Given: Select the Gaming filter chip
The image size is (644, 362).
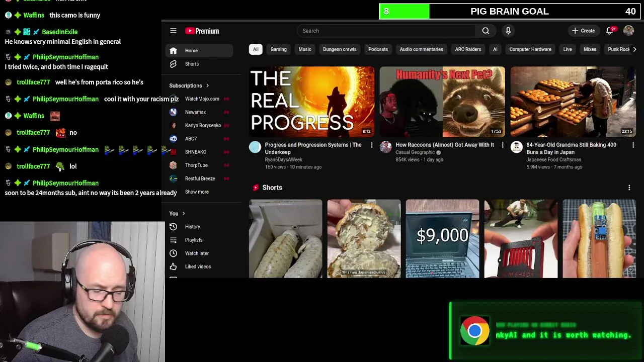Looking at the screenshot, I should pos(278,49).
